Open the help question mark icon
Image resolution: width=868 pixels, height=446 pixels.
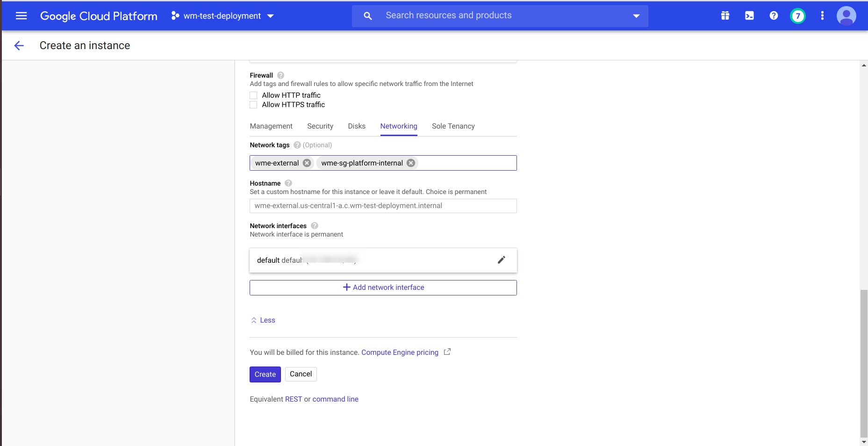pyautogui.click(x=774, y=16)
